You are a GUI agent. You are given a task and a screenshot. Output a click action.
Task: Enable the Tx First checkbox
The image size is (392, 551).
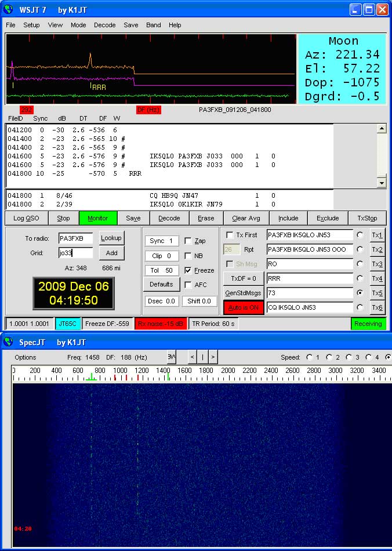[230, 235]
